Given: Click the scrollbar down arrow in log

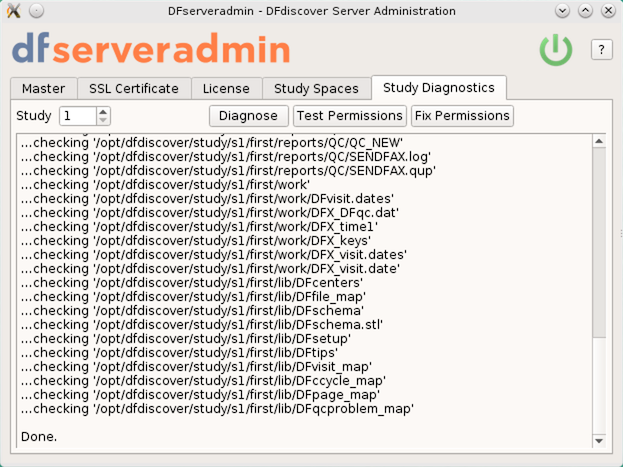Looking at the screenshot, I should (x=599, y=440).
